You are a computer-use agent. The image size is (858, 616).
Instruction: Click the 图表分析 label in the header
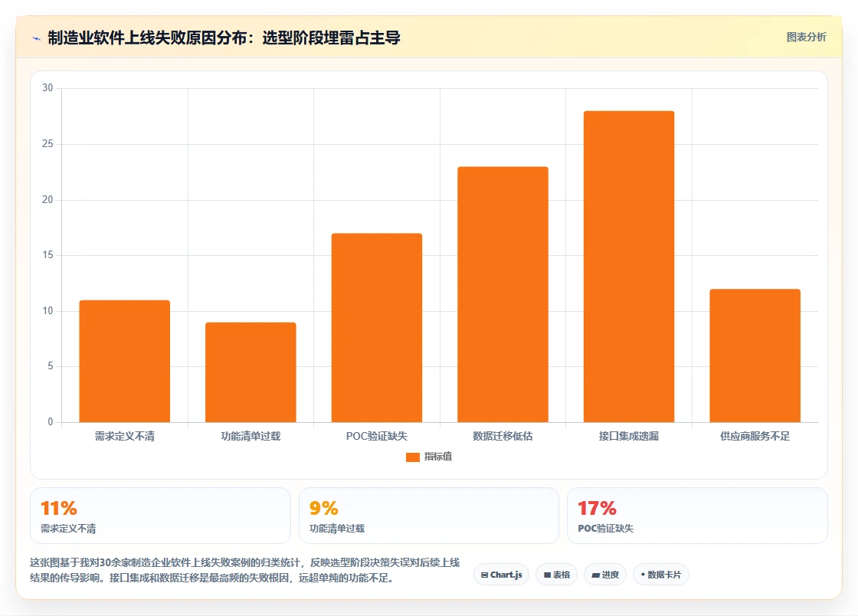[806, 38]
